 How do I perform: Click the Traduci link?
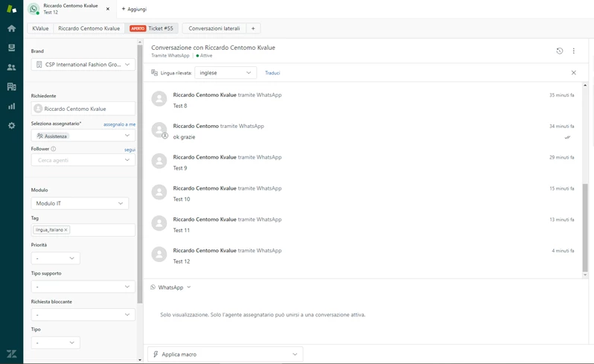click(x=272, y=73)
